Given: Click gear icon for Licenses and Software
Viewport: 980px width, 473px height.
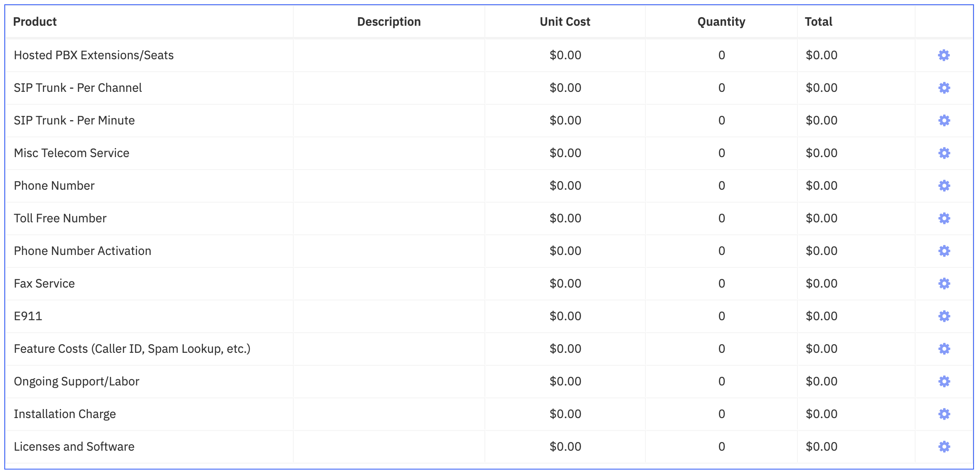Looking at the screenshot, I should [x=944, y=446].
